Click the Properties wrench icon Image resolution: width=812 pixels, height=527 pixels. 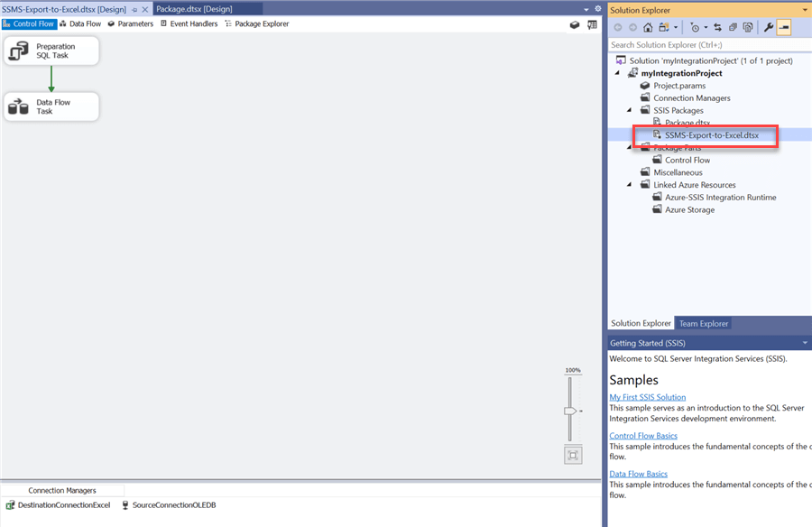coord(768,28)
